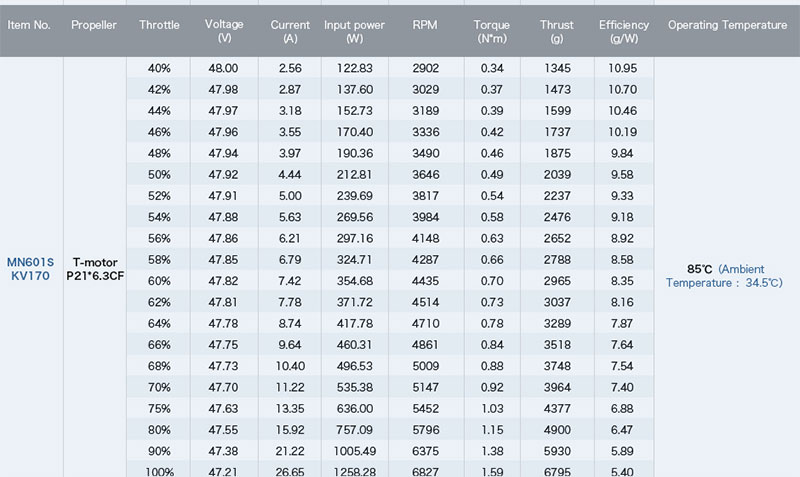
Task: Select the Efficiency (g/W) column header
Action: coord(623,30)
